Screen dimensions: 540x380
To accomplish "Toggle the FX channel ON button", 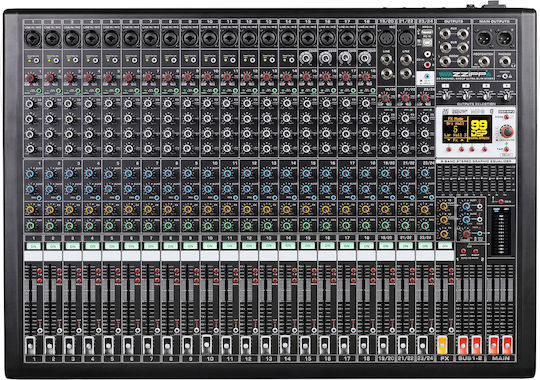I will tap(445, 246).
